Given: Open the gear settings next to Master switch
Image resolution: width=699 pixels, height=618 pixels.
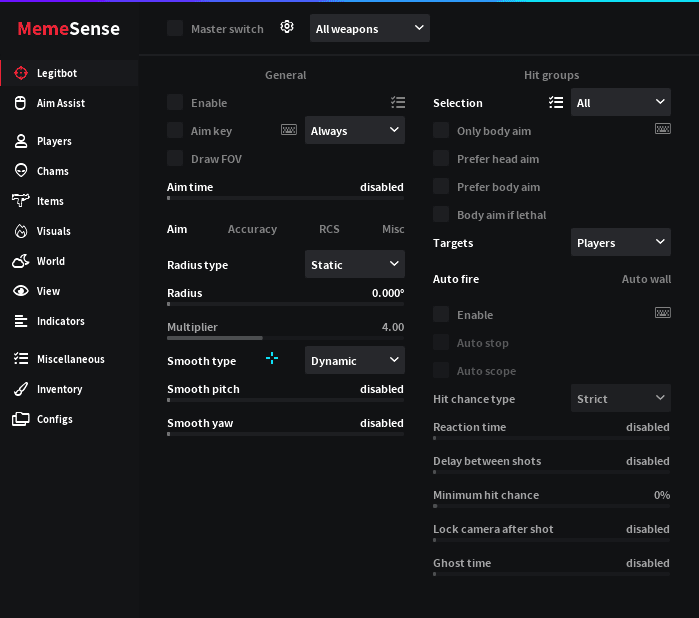Looking at the screenshot, I should click(287, 28).
